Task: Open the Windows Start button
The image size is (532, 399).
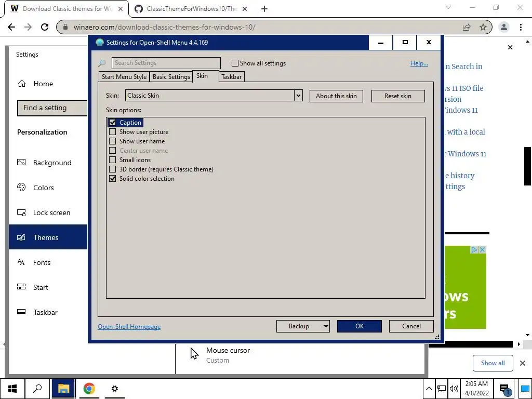Action: 12,389
